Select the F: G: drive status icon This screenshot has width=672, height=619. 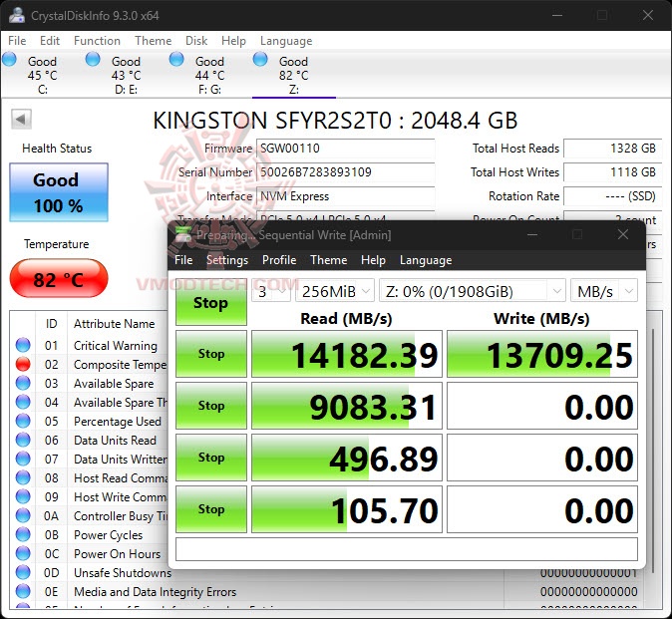[x=176, y=59]
